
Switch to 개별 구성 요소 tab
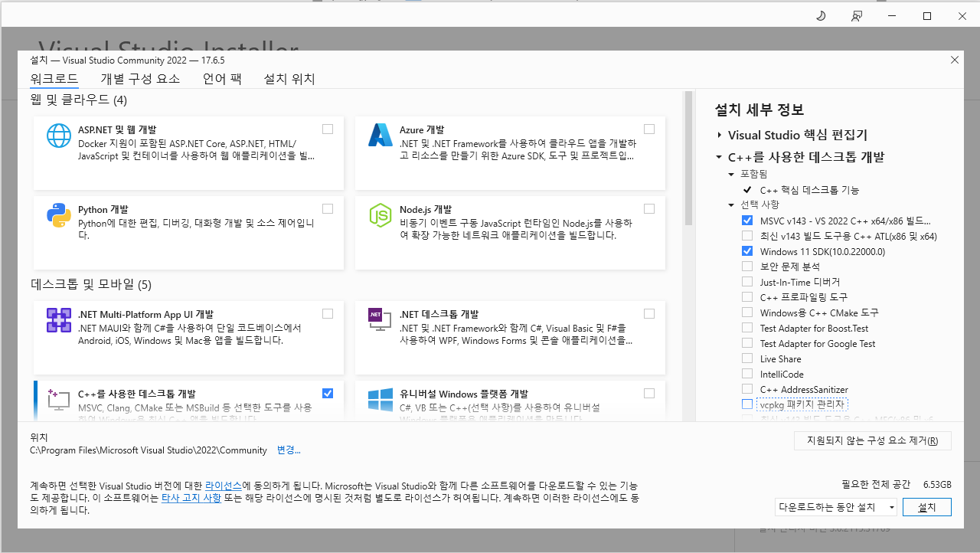pyautogui.click(x=140, y=79)
